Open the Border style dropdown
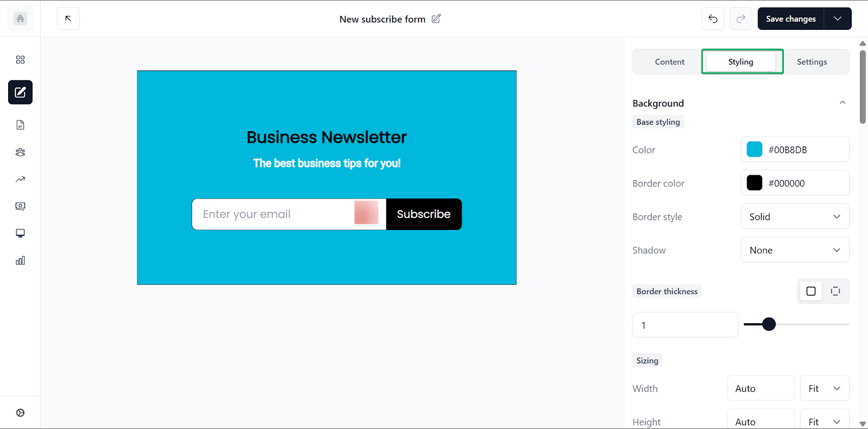The image size is (868, 429). tap(795, 216)
